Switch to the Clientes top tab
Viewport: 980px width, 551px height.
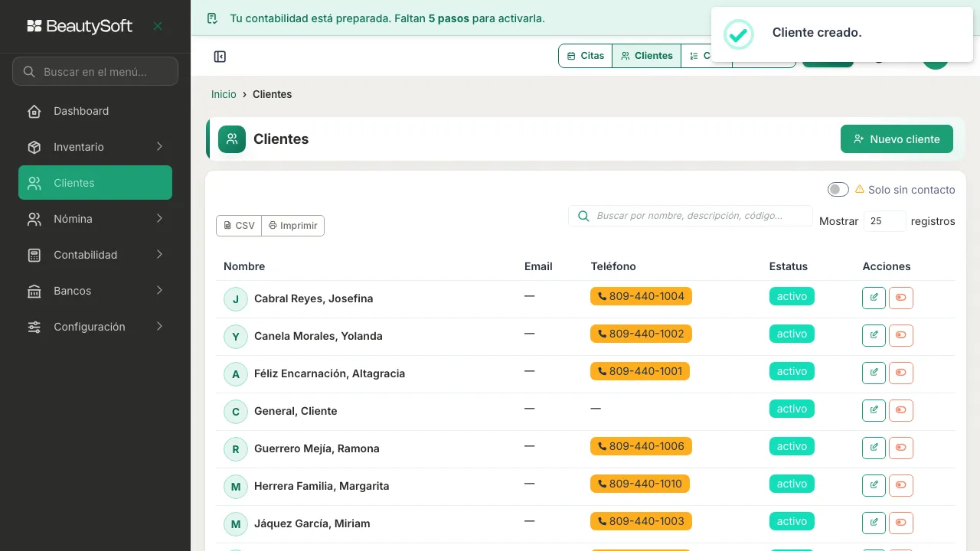(x=647, y=56)
